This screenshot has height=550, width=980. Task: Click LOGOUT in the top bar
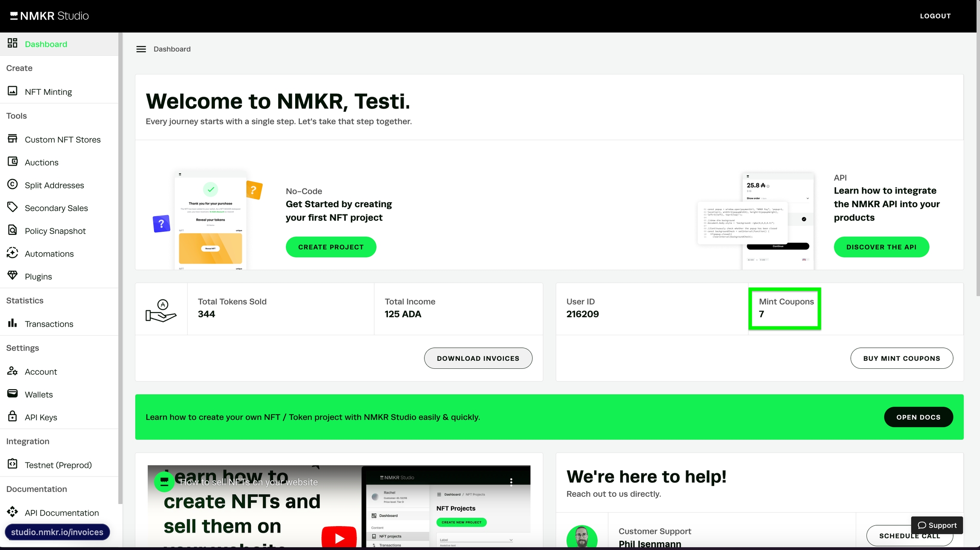tap(935, 16)
